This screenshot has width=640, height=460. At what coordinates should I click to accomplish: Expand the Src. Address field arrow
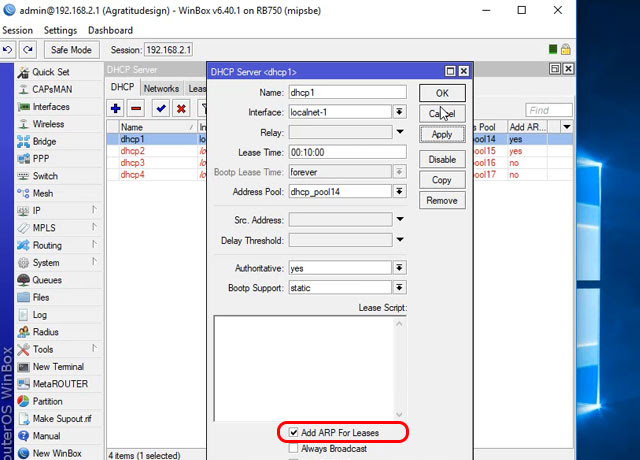[x=400, y=219]
